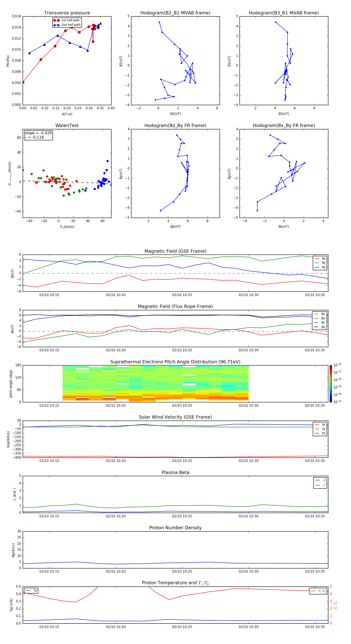This screenshot has width=351, height=644.
Task: Click the "Hodogram(B3_B1 MVAB frame)" title
Action: point(284,13)
